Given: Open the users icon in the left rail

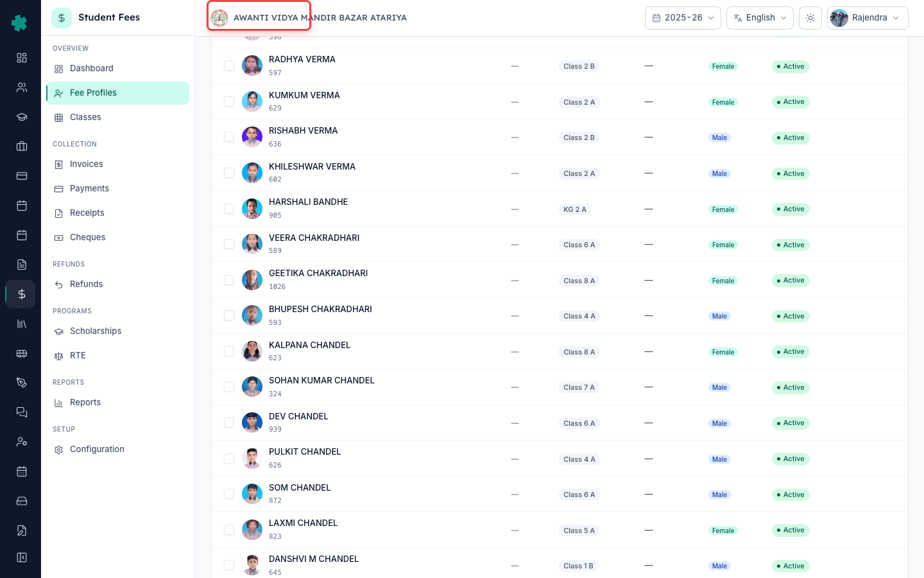Looking at the screenshot, I should [22, 87].
